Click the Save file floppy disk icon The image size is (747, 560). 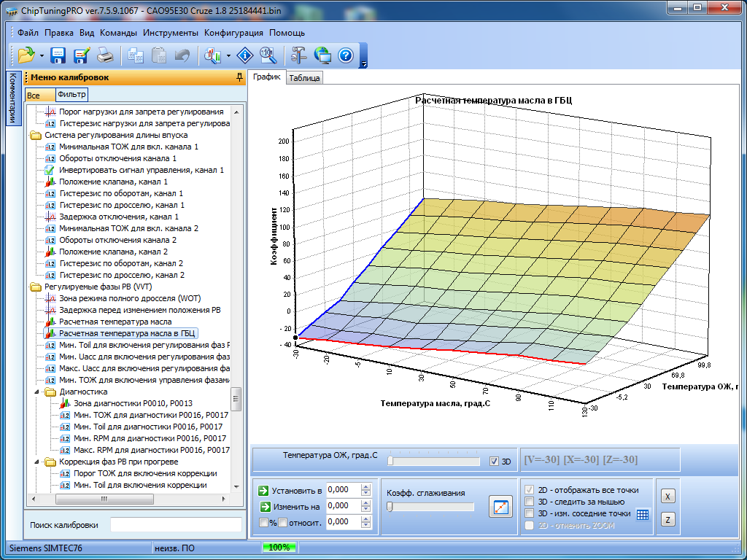point(58,55)
